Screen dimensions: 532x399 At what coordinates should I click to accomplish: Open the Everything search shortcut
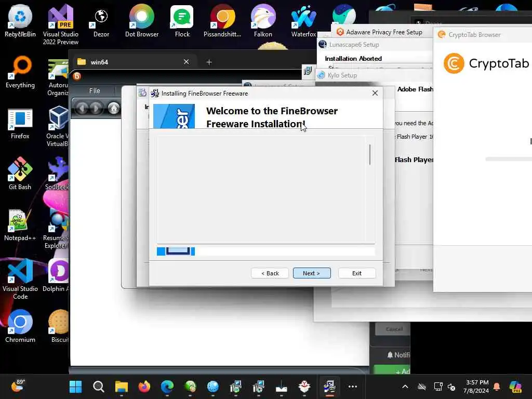click(x=20, y=72)
